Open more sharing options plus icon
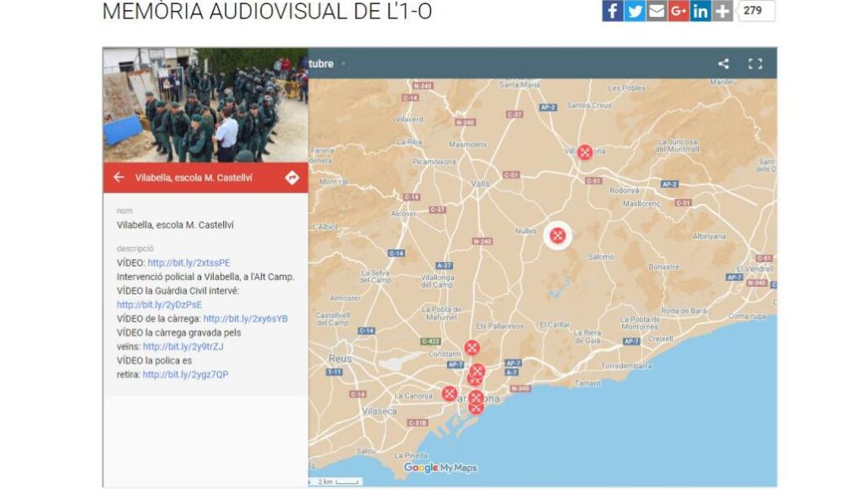The image size is (868, 489). [x=722, y=11]
